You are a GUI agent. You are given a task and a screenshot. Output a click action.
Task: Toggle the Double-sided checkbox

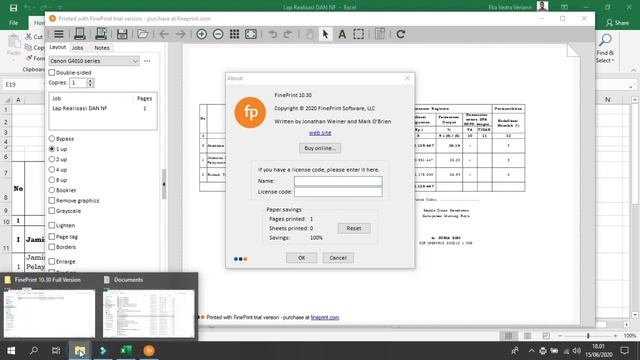[x=52, y=73]
